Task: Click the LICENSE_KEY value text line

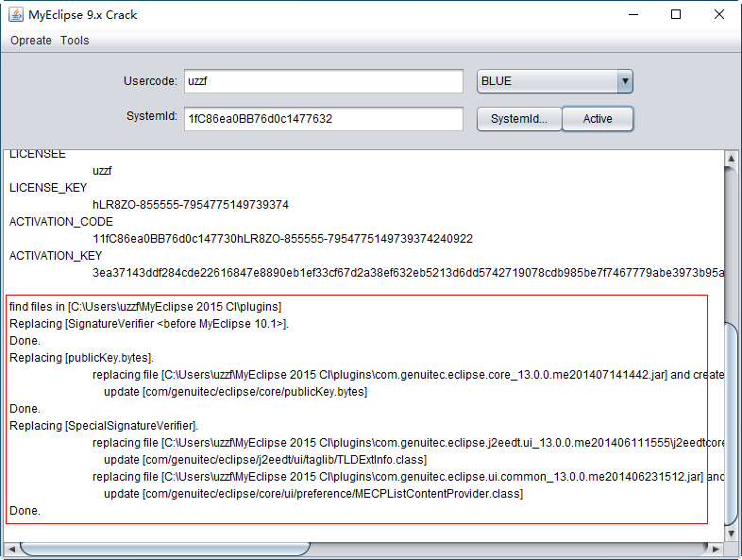Action: (x=190, y=205)
